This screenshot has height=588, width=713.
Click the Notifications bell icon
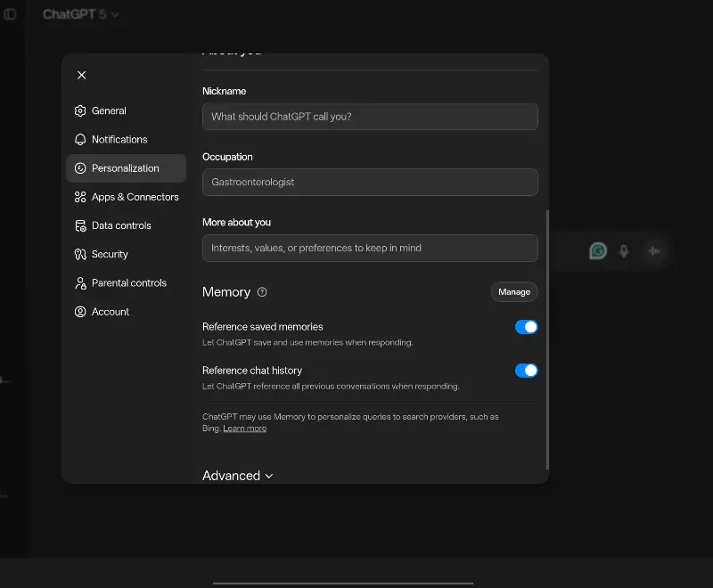click(x=79, y=139)
